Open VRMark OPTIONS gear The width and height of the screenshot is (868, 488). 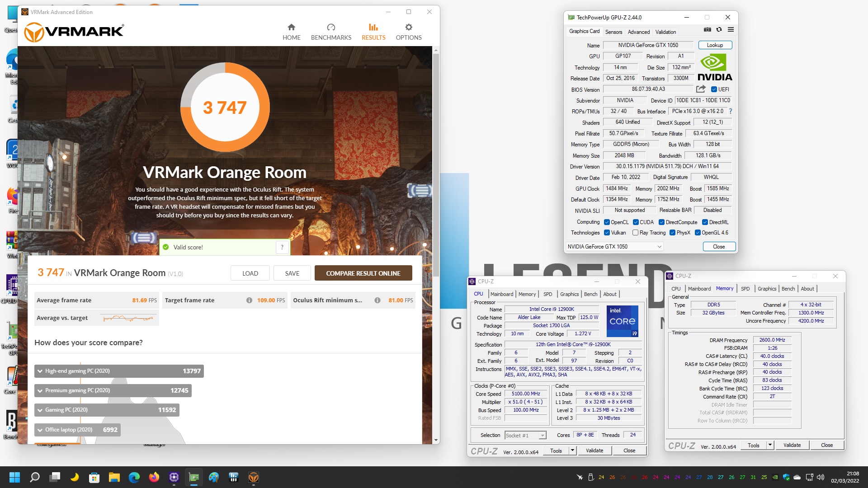click(409, 32)
